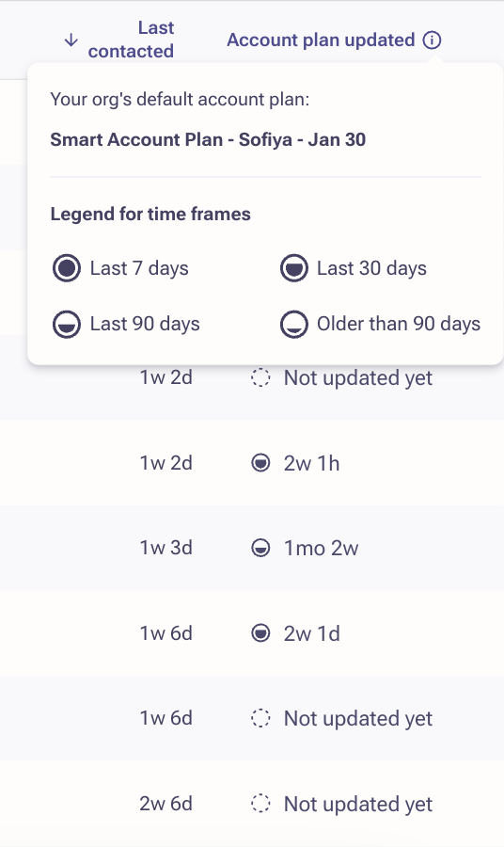
Task: Click the Older than 90 days legend icon
Action: (x=294, y=324)
